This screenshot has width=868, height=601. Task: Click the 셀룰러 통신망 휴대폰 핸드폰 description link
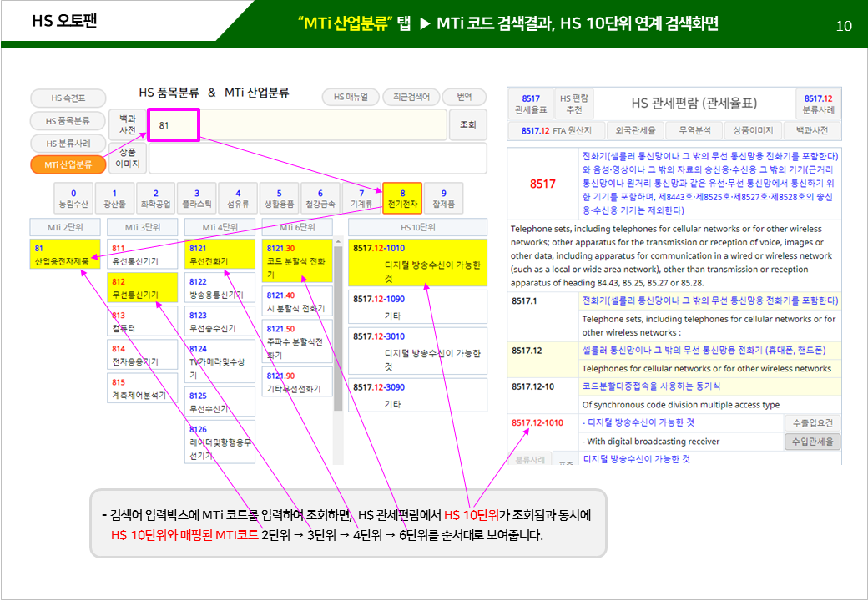[x=704, y=351]
